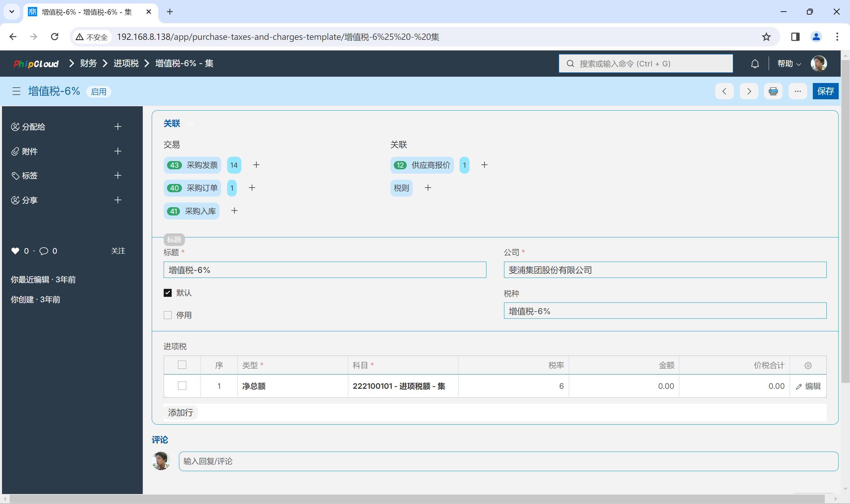
Task: Collapse the 关联 section
Action: coord(191,124)
